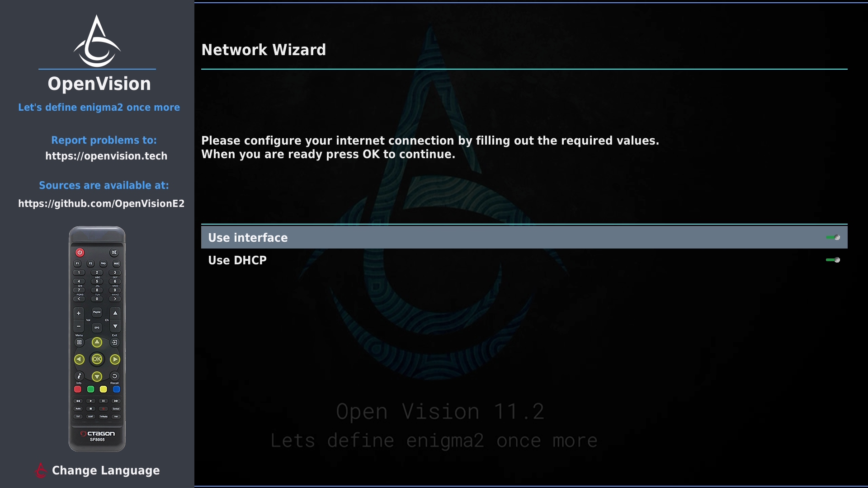The image size is (868, 488).
Task: Click the right arrow on remote's d-pad
Action: click(115, 359)
